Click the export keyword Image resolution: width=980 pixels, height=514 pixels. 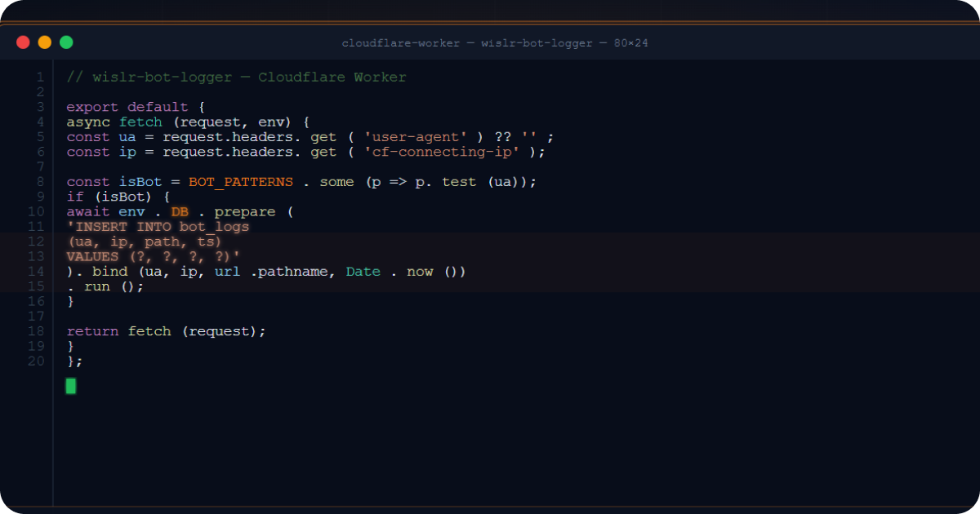(x=92, y=107)
